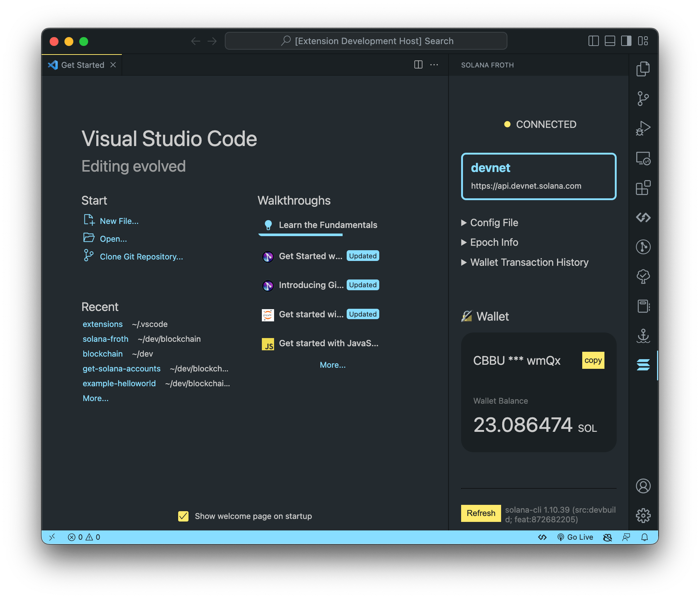
Task: Uncheck Show welcome page on startup
Action: [183, 516]
